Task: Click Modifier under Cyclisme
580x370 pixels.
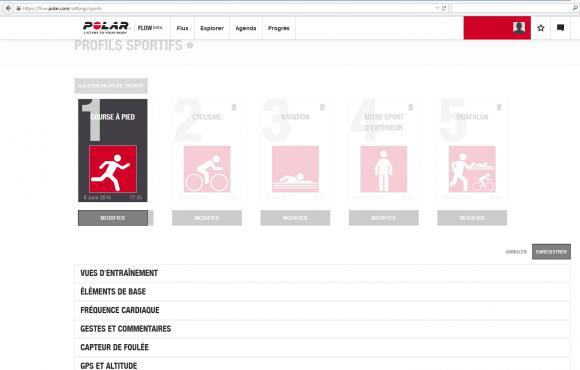Action: coord(207,218)
